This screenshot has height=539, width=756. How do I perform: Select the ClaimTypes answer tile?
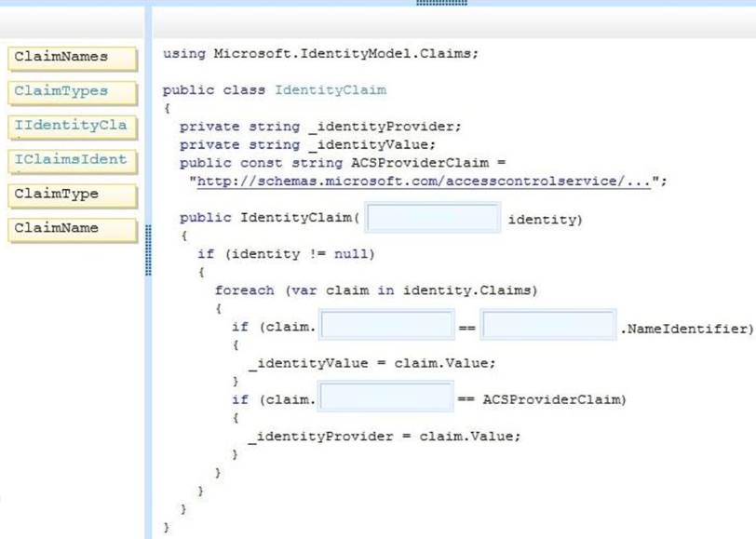click(x=73, y=92)
